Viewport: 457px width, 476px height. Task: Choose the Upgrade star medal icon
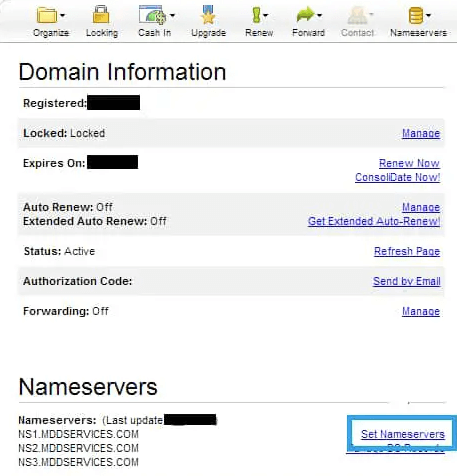208,15
